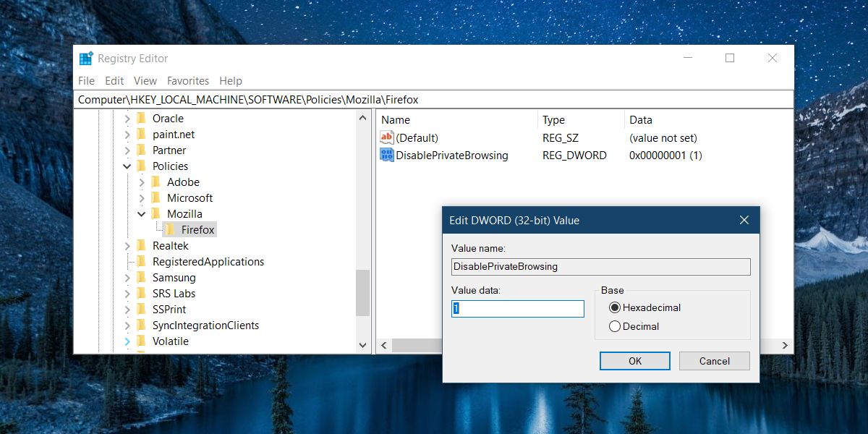Expand the SSPrint registry key
This screenshot has width=868, height=434.
pos(127,310)
